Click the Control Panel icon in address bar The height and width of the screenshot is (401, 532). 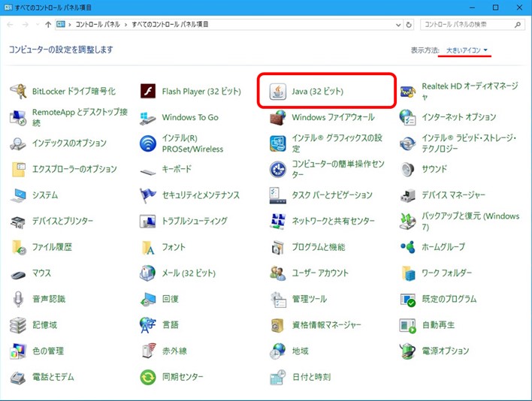[x=61, y=25]
